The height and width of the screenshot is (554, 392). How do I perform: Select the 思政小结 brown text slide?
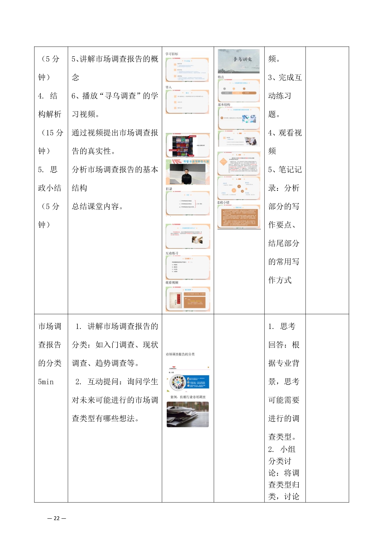pyautogui.click(x=239, y=217)
